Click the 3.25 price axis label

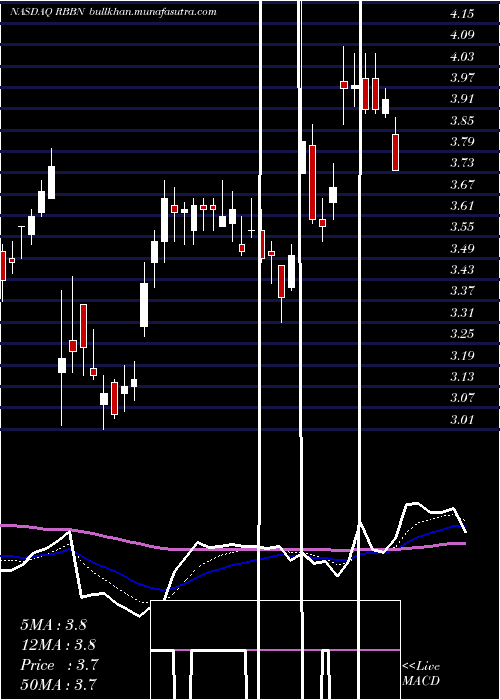click(x=462, y=334)
